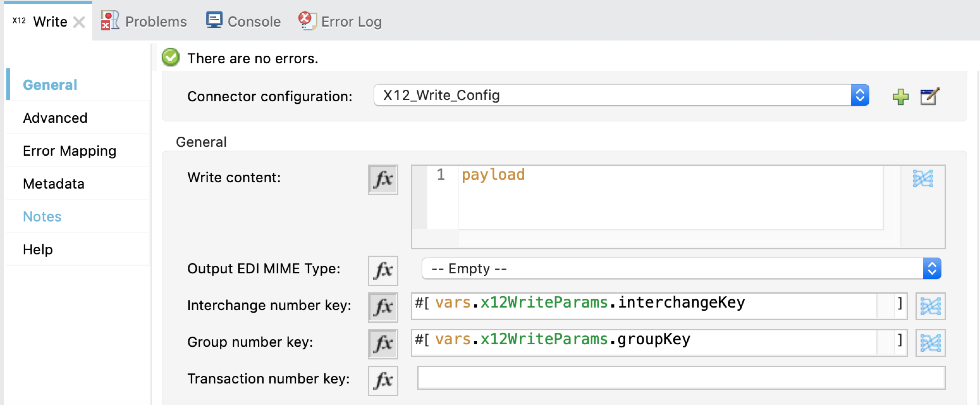Open the Error Mapping section
This screenshot has width=980, height=405.
coord(79,150)
